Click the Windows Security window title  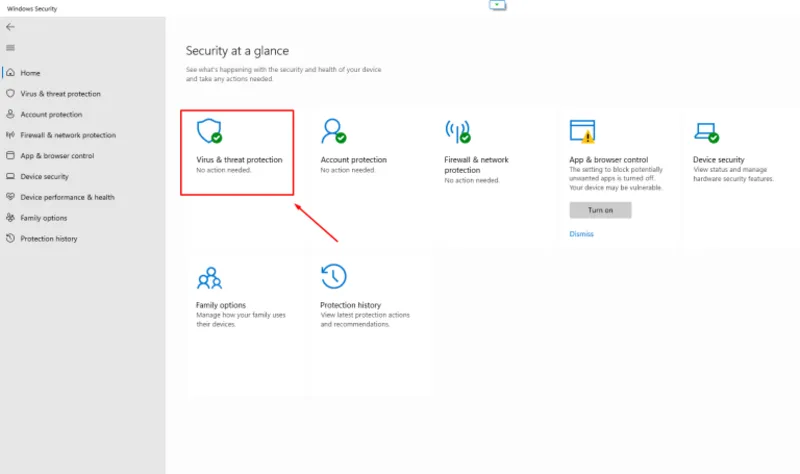pos(32,9)
